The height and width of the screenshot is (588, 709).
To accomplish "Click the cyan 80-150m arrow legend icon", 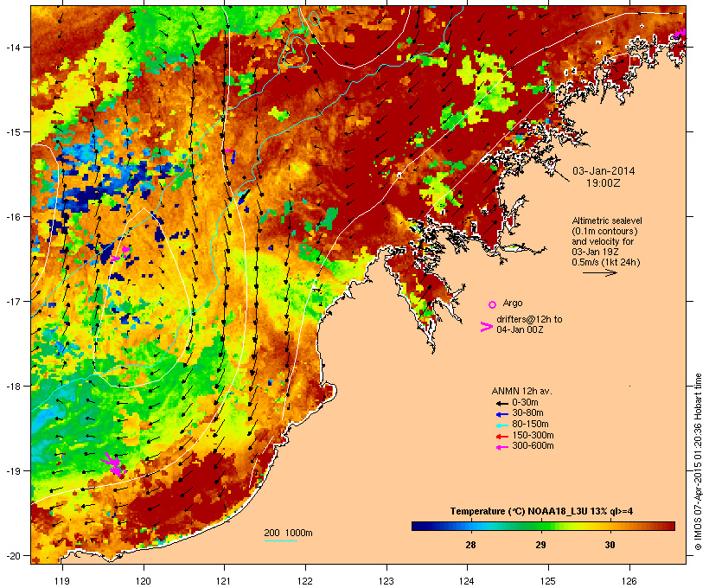I will (501, 425).
